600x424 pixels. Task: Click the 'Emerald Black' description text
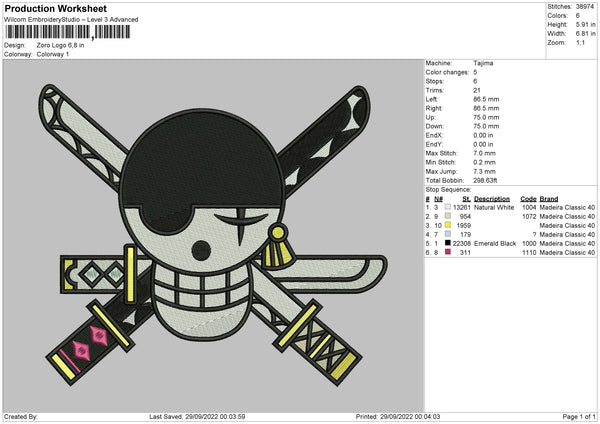[x=495, y=243]
